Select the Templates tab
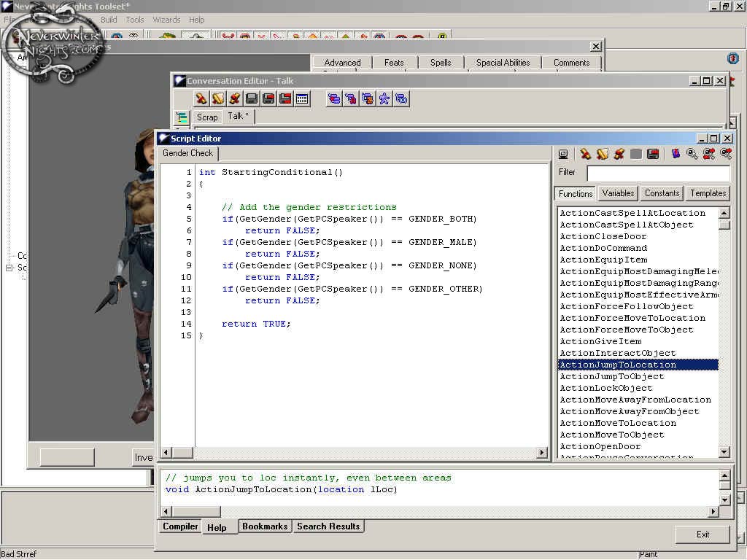Viewport: 747px width, 560px height. [x=708, y=193]
